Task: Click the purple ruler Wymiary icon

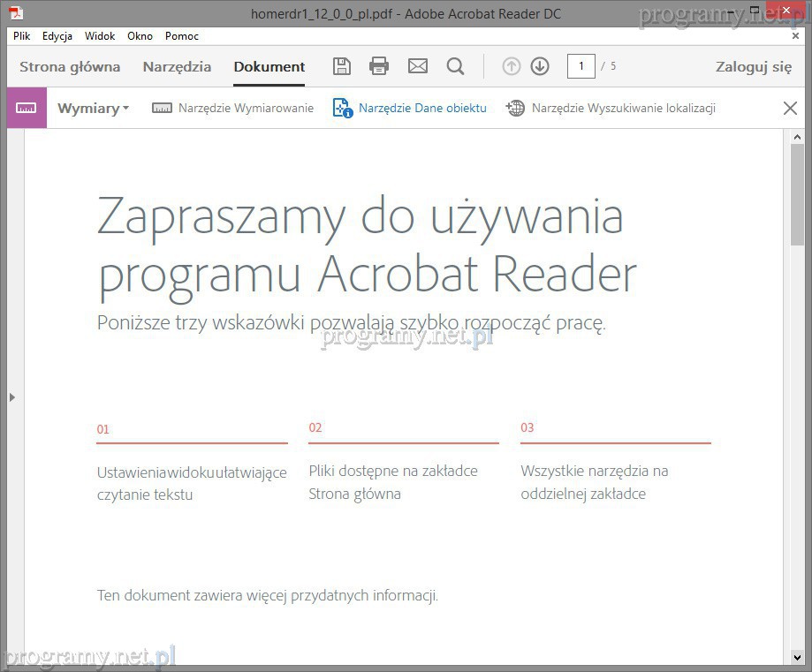Action: 27,108
